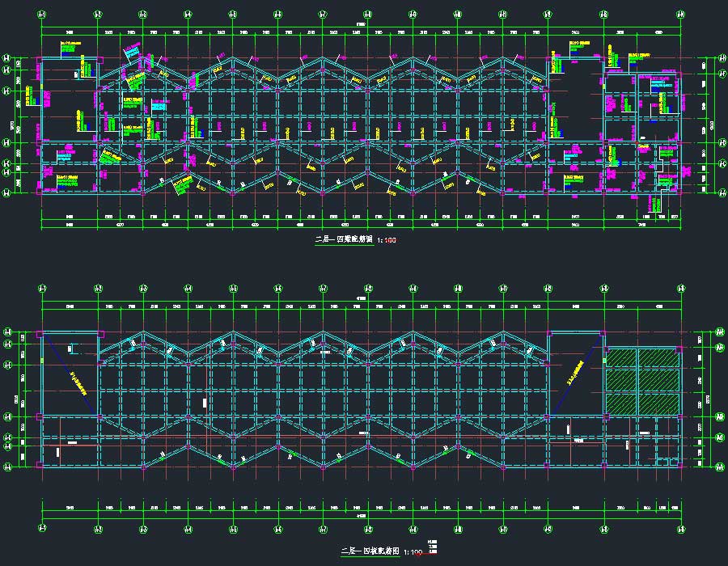Pick the topmost left-side axis bubble of upper plan
This screenshot has height=566, width=728.
coord(8,58)
